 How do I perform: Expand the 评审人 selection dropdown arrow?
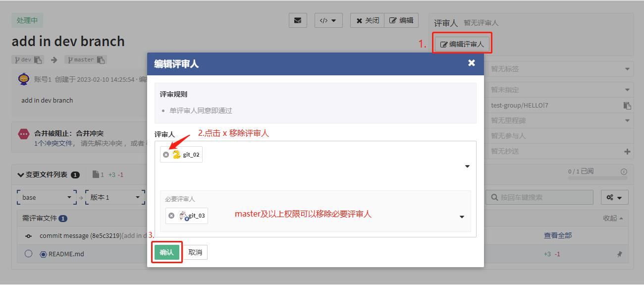(x=467, y=167)
